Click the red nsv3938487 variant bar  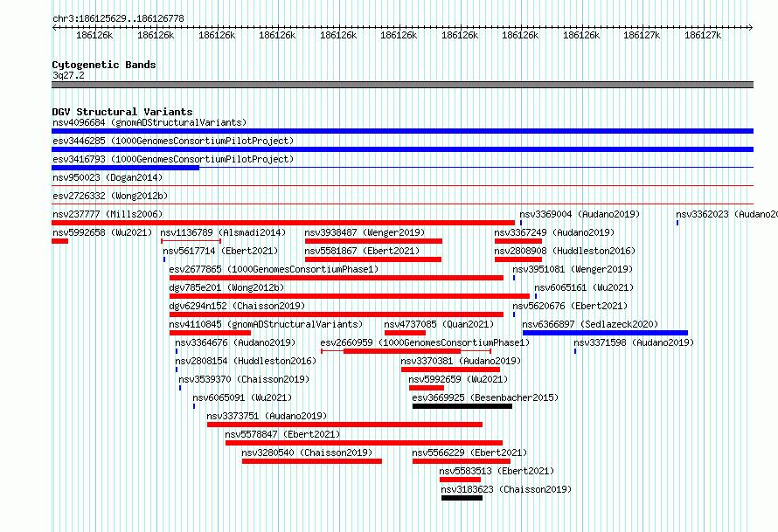coord(373,241)
